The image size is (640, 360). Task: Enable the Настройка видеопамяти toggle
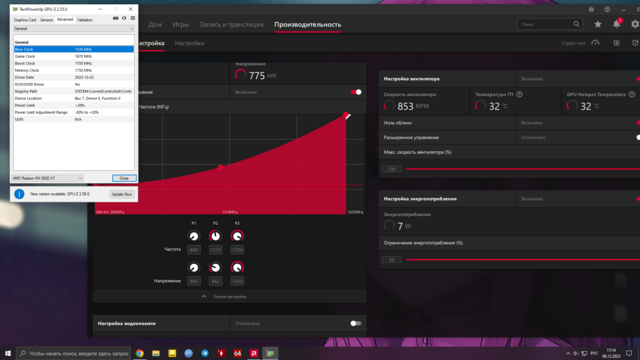(x=356, y=323)
